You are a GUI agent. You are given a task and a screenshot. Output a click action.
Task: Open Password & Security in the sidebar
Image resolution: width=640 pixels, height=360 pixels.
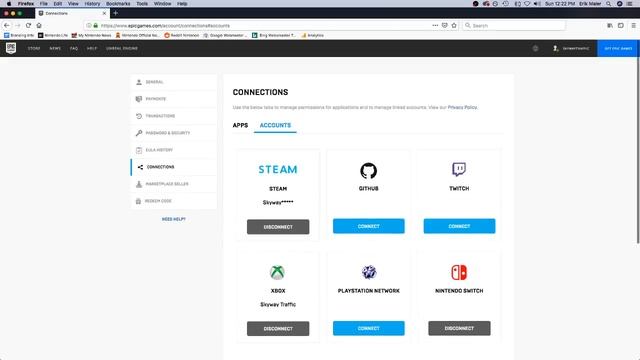click(x=174, y=133)
